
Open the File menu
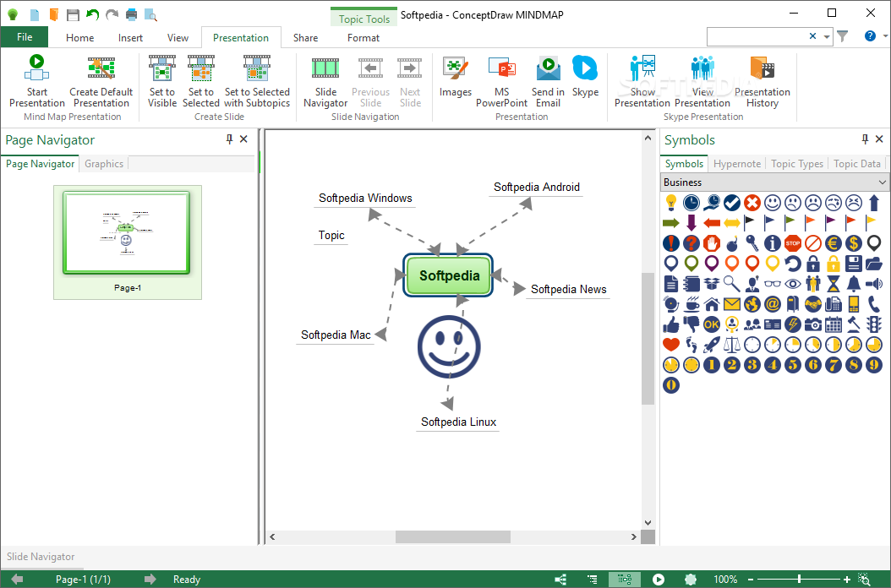(x=25, y=37)
